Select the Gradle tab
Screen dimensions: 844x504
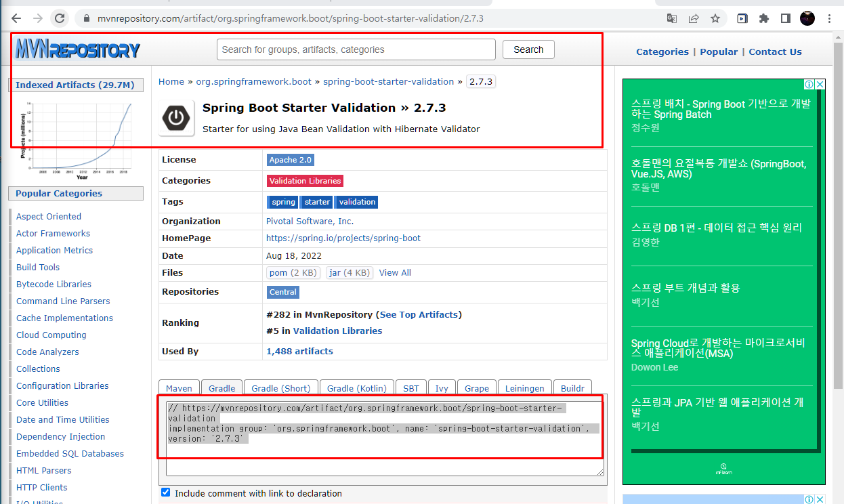pos(221,387)
